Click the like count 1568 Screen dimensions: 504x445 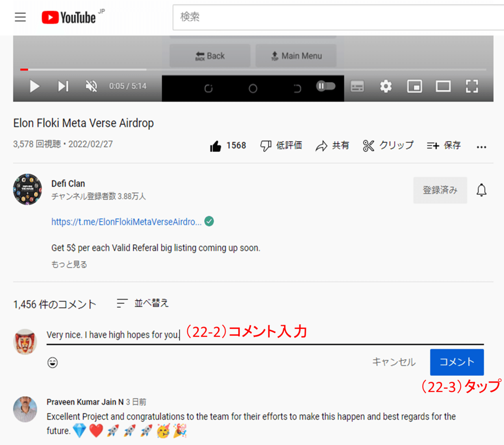pos(236,146)
